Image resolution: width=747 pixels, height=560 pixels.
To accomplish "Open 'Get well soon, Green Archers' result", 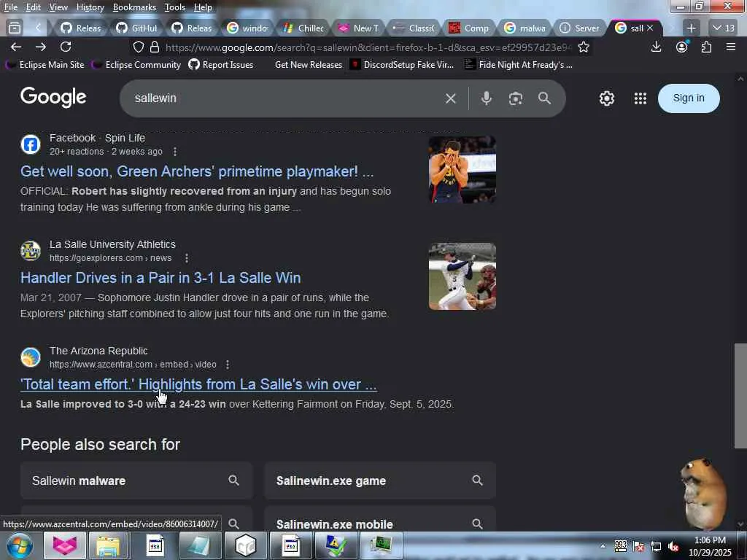I will tap(197, 171).
